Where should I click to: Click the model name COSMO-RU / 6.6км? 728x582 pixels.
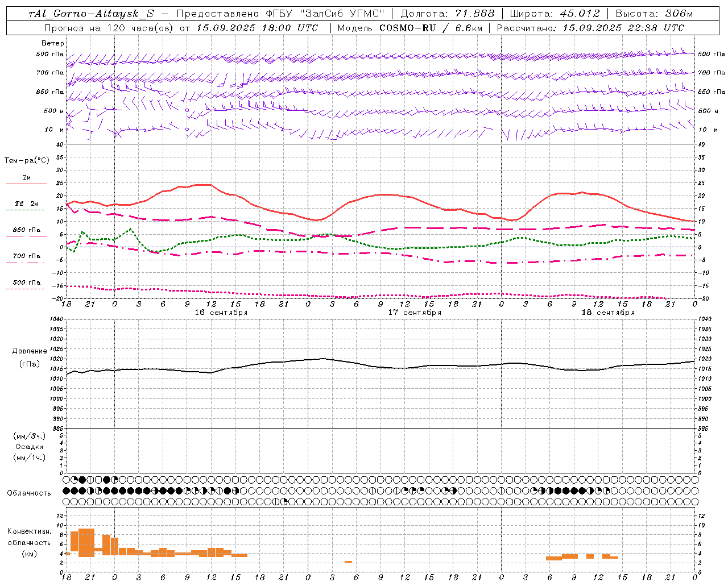tap(431, 28)
